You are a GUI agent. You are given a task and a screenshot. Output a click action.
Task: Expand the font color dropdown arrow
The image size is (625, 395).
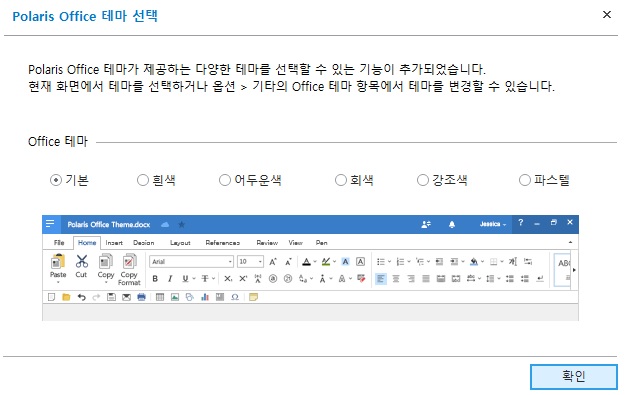coord(315,262)
